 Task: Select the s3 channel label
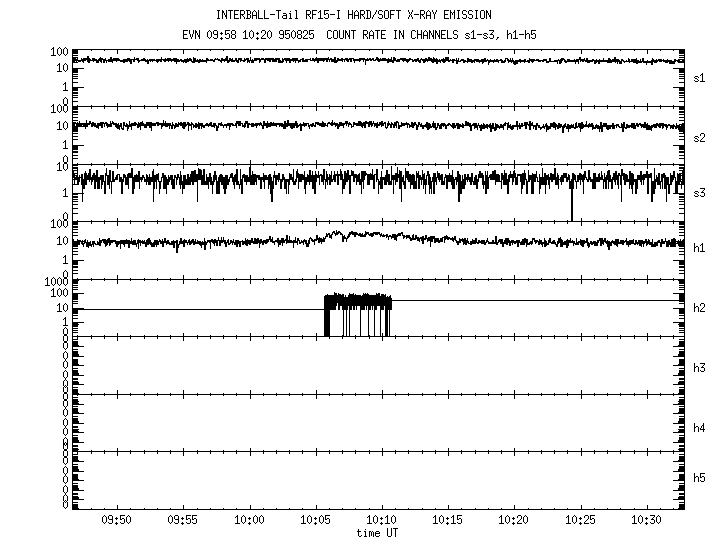tap(699, 192)
